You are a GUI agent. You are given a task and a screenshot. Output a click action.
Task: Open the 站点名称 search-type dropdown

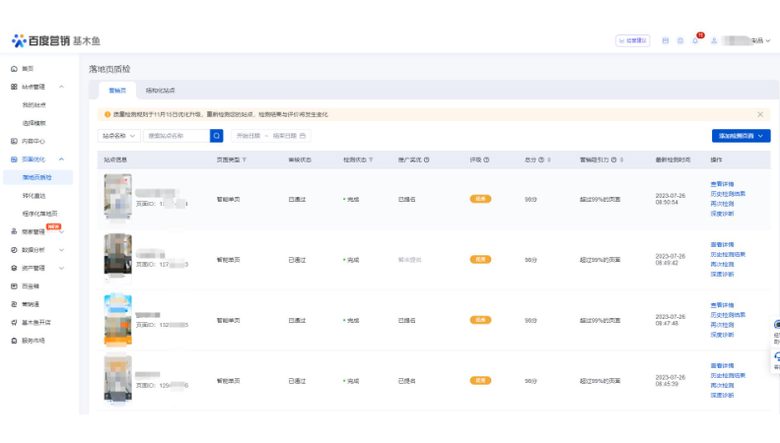pos(119,136)
